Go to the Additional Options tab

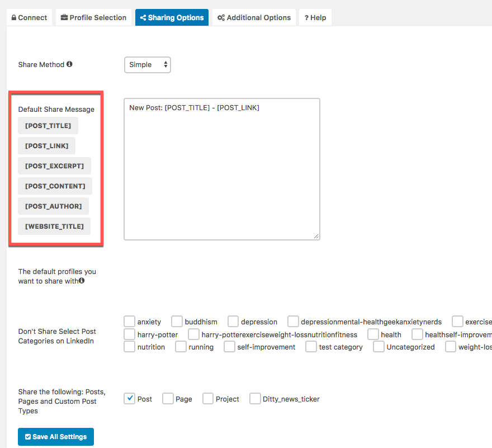pos(254,17)
